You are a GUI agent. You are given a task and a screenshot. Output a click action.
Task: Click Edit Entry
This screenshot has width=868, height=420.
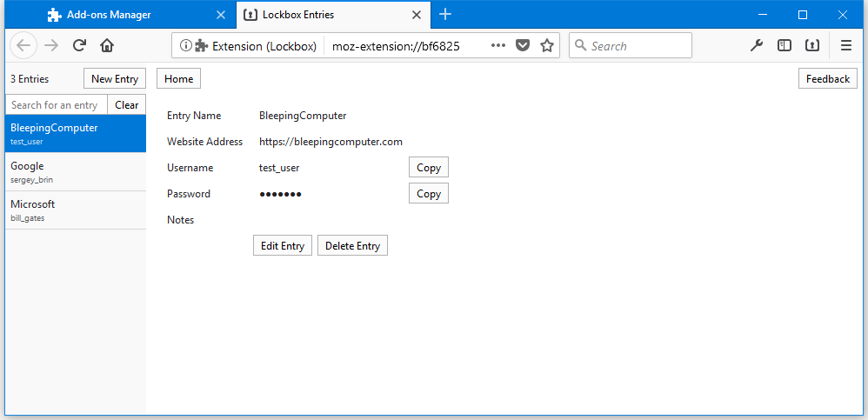pyautogui.click(x=283, y=246)
